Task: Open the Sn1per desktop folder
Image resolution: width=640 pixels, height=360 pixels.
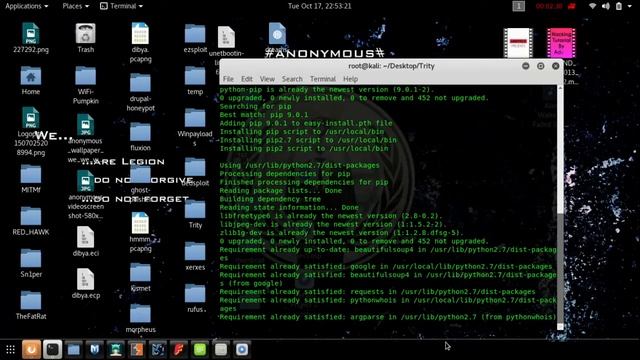Action: [31, 263]
